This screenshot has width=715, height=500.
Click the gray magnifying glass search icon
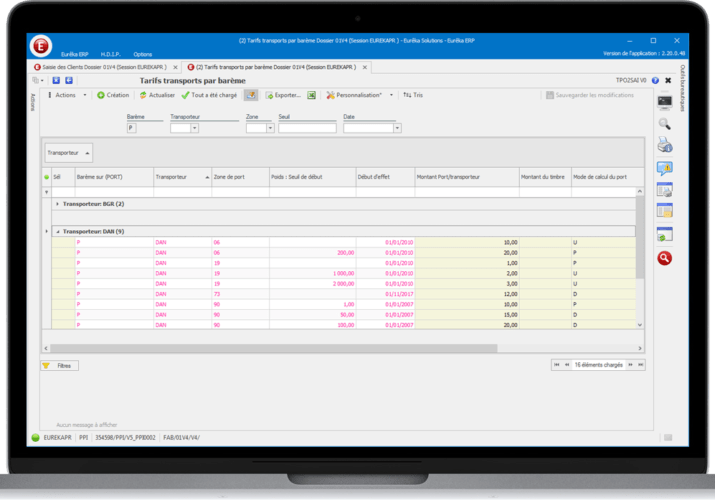pos(664,124)
